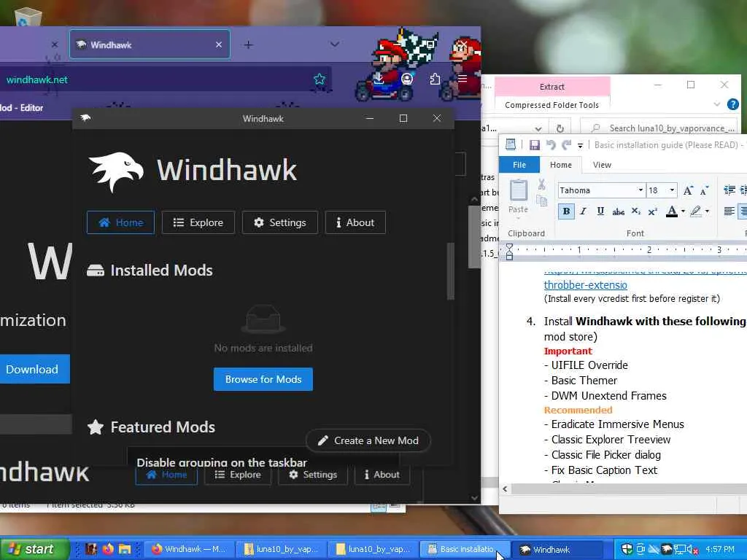The image size is (747, 560).
Task: Switch to WordPad Home tab
Action: (561, 165)
